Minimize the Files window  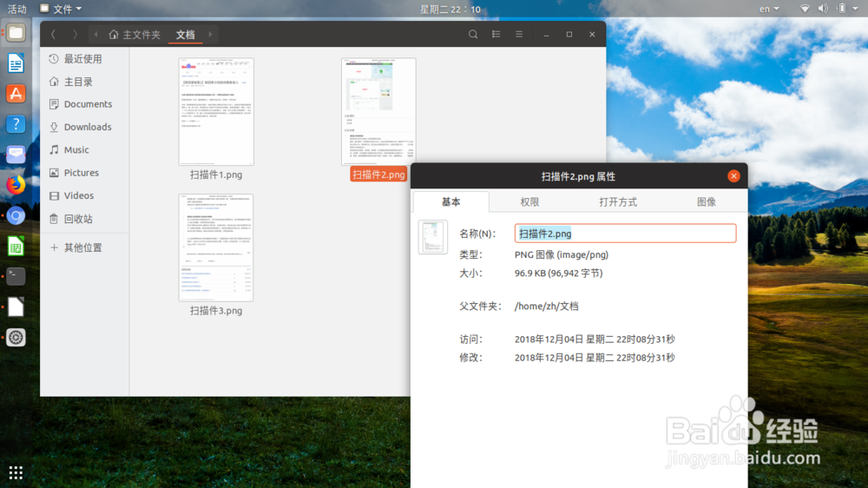pos(546,35)
